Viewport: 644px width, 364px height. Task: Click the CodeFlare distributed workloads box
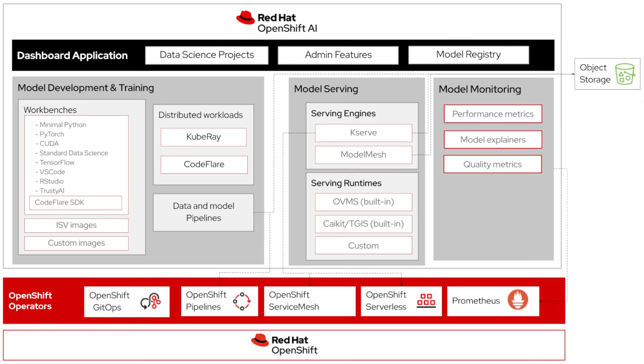204,165
